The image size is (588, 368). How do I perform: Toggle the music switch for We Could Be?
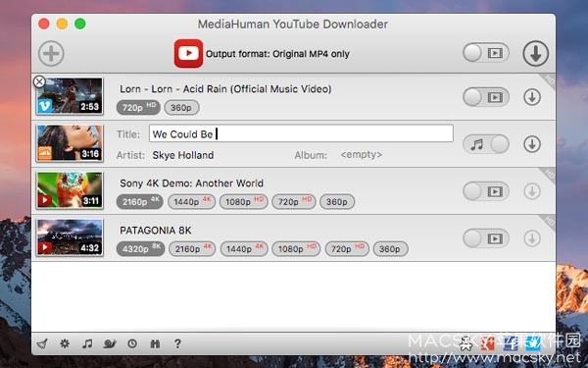(x=486, y=144)
